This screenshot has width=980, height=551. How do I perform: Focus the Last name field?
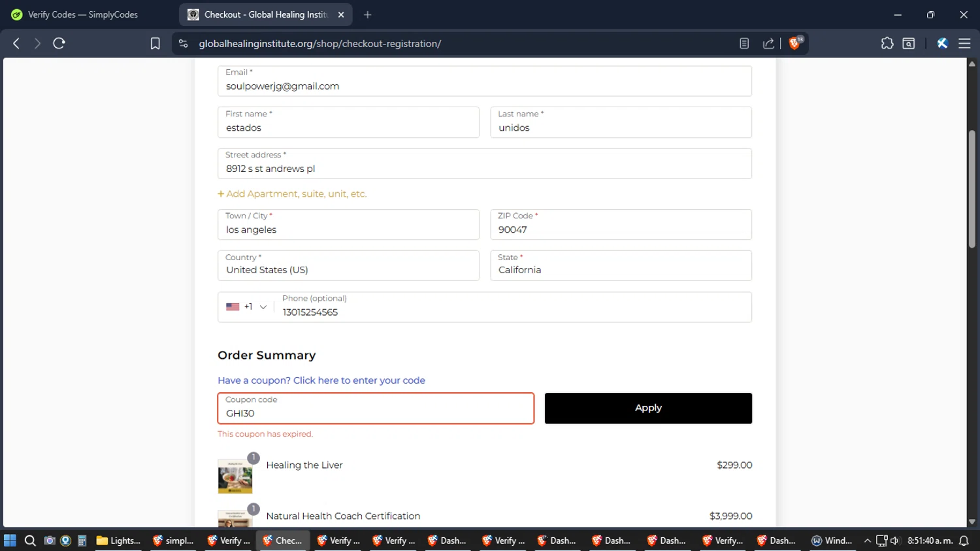tap(621, 122)
